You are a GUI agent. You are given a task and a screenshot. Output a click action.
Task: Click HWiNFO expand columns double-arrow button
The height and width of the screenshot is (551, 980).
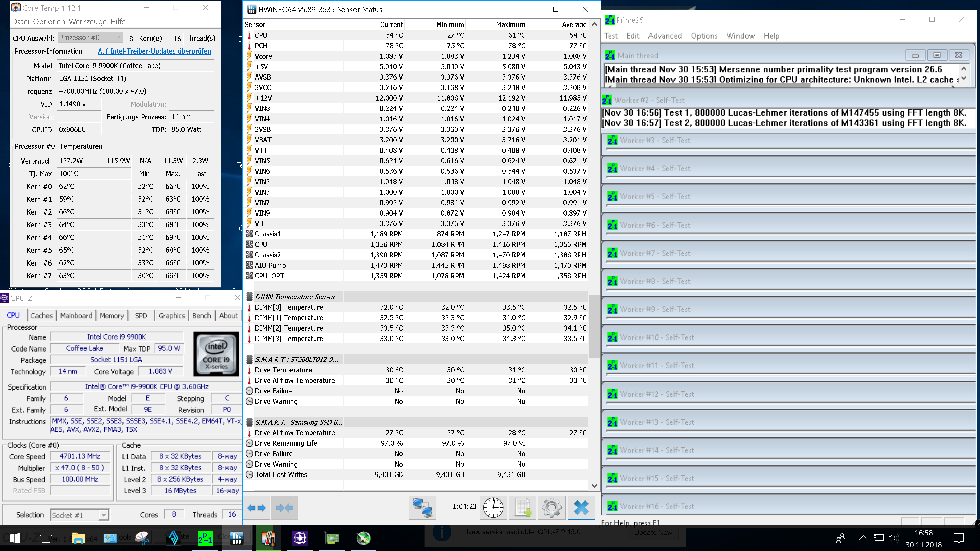pos(256,508)
